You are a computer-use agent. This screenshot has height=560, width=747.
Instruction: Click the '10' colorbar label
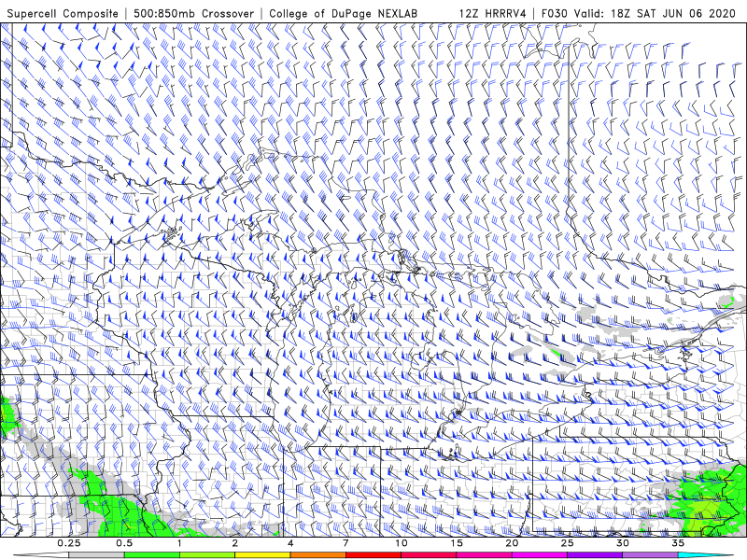pos(402,543)
